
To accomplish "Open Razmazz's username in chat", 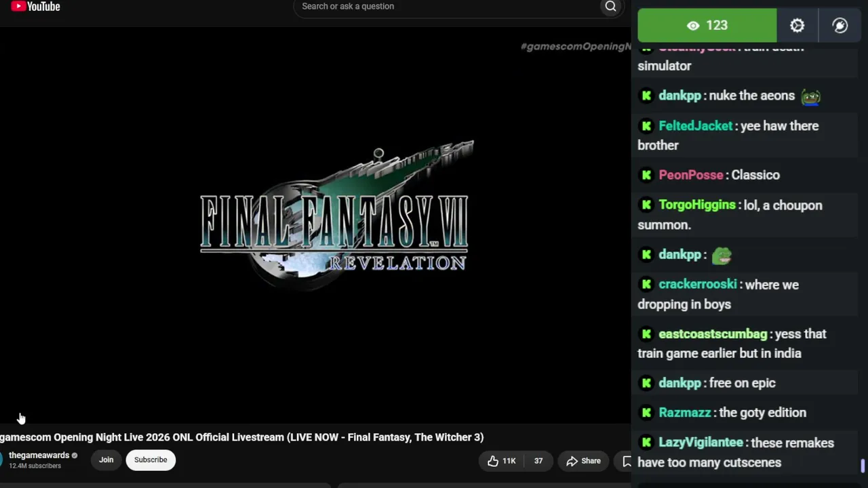I will point(684,413).
